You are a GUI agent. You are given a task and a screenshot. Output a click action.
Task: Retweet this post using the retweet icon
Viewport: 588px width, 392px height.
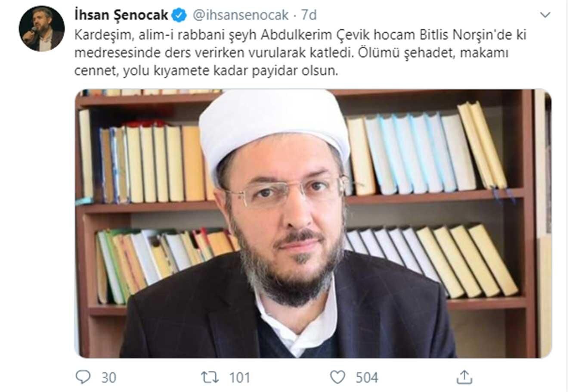pyautogui.click(x=210, y=377)
